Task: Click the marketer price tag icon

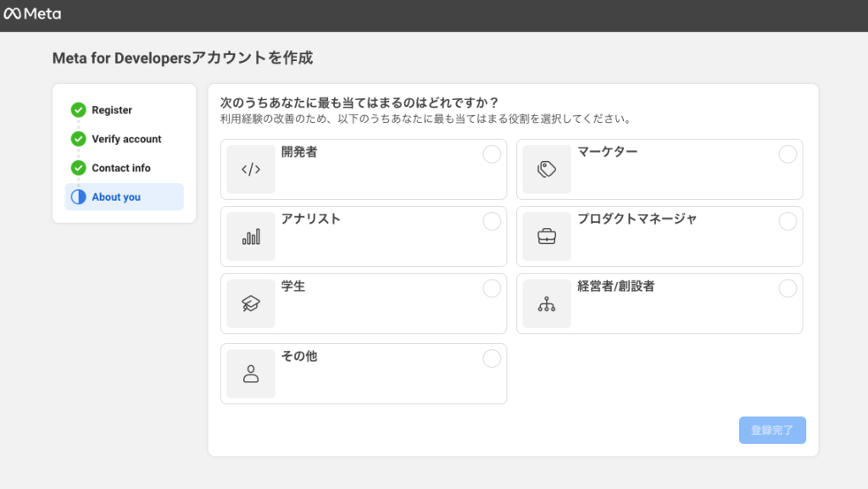Action: point(547,169)
